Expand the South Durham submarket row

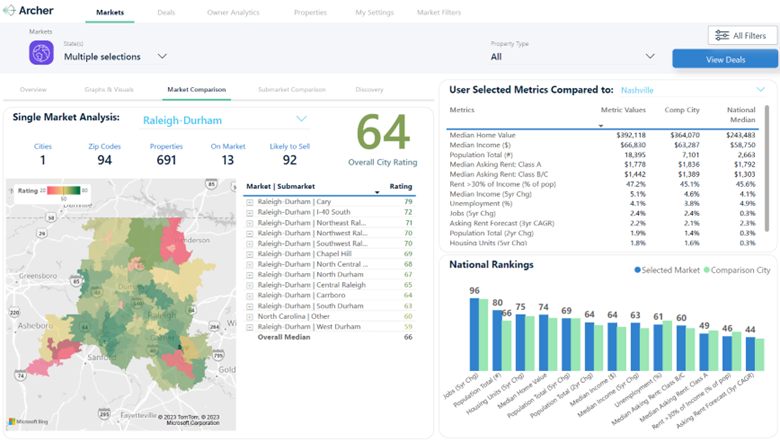coord(250,306)
